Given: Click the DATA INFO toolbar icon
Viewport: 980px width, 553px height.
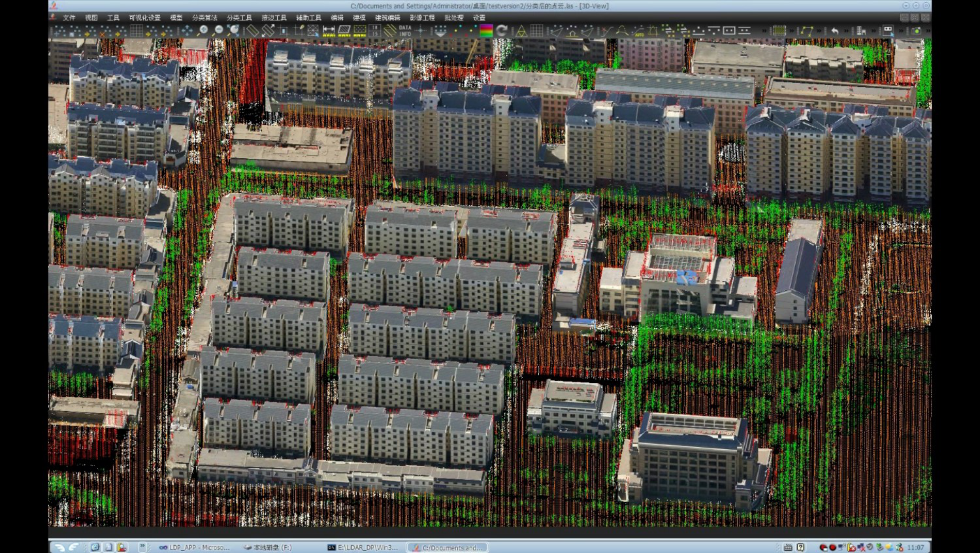Looking at the screenshot, I should tap(405, 31).
